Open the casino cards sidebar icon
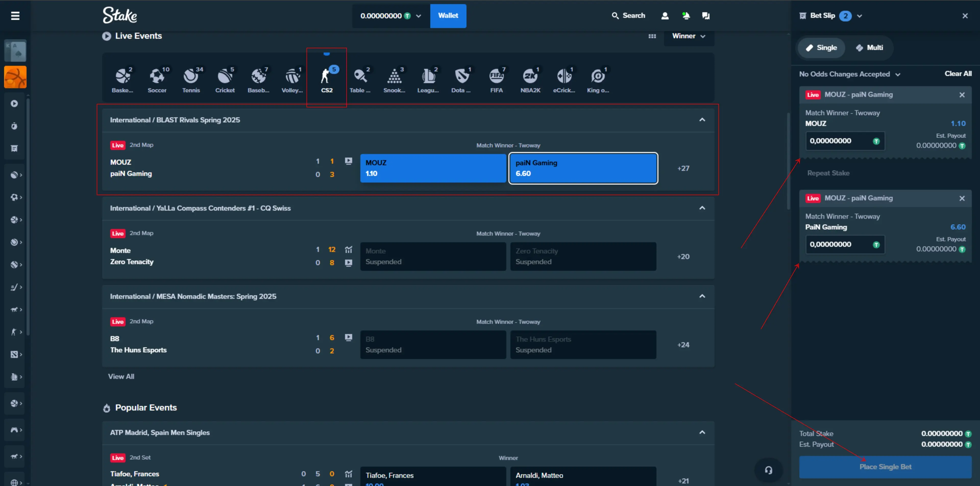980x486 pixels. (15, 50)
